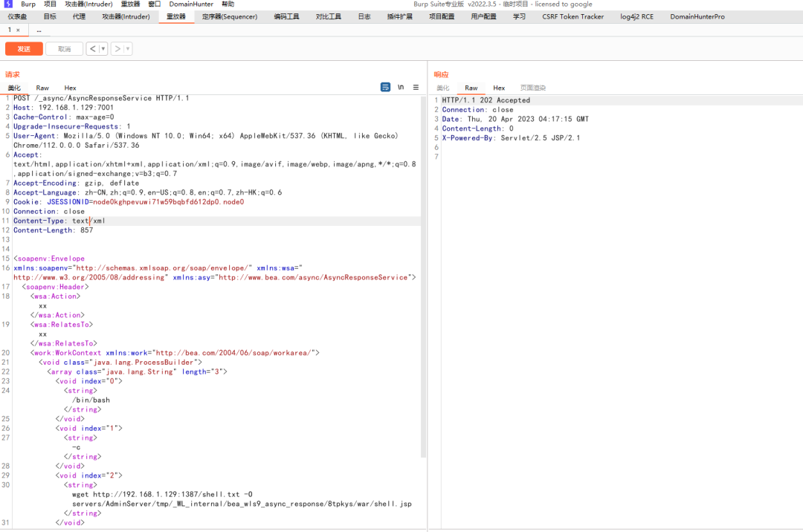Open the 对比工具 tab
This screenshot has width=803, height=532.
(329, 17)
